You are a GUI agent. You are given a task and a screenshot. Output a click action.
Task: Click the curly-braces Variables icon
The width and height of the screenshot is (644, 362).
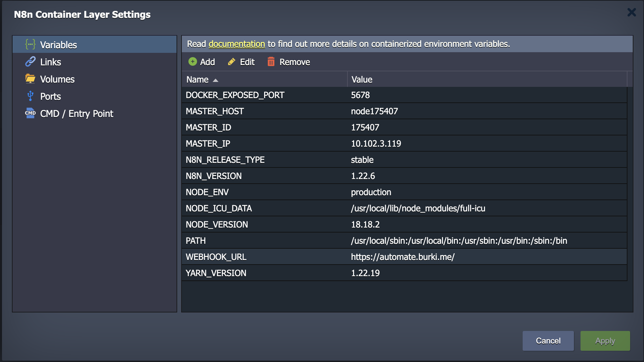click(30, 44)
